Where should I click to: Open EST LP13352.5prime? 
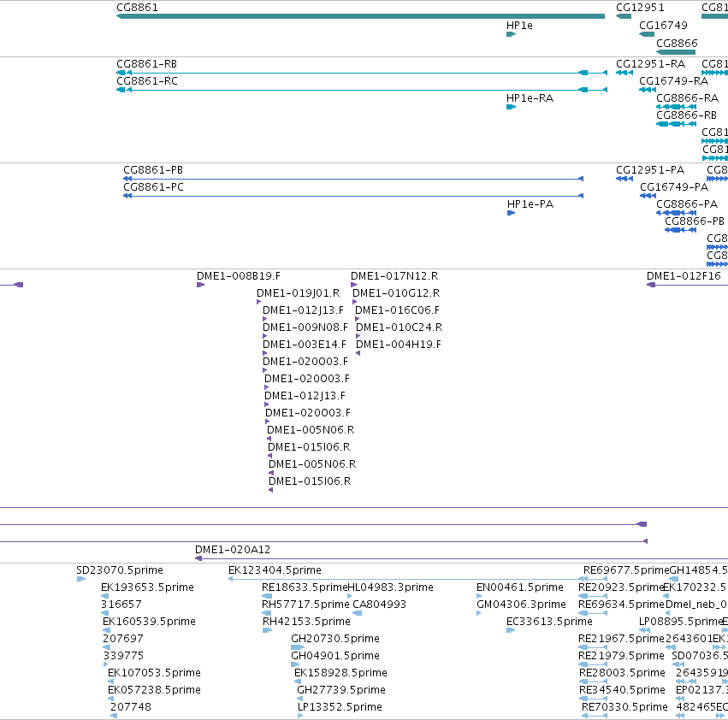[x=340, y=707]
